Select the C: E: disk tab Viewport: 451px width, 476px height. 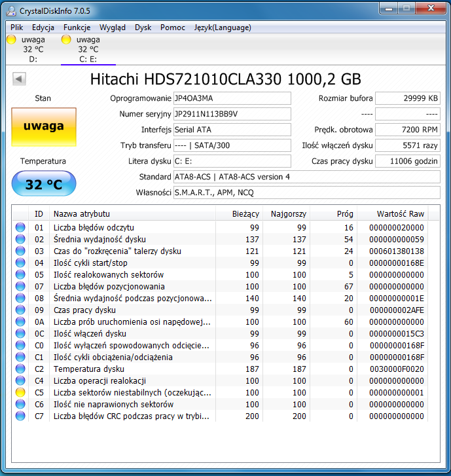(x=88, y=49)
